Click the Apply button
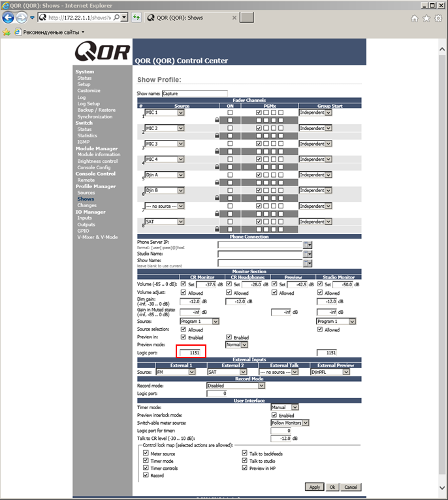448x500 pixels. 315,487
